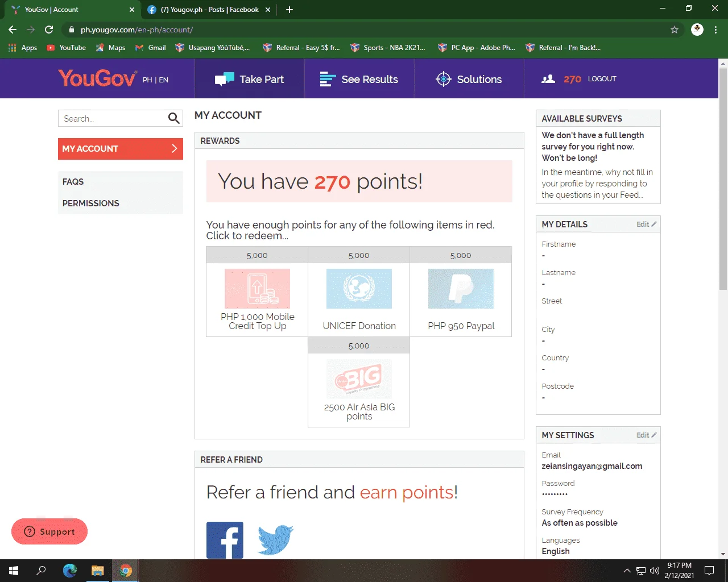Select the Air Asia BIG points reward image
The image size is (728, 582).
(x=359, y=379)
